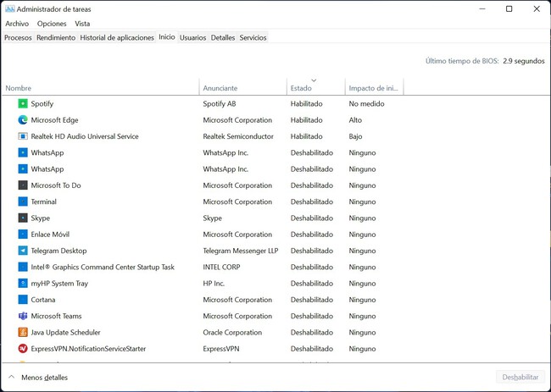Viewport: 551px width, 392px height.
Task: Open the Archivo menu
Action: (x=17, y=24)
